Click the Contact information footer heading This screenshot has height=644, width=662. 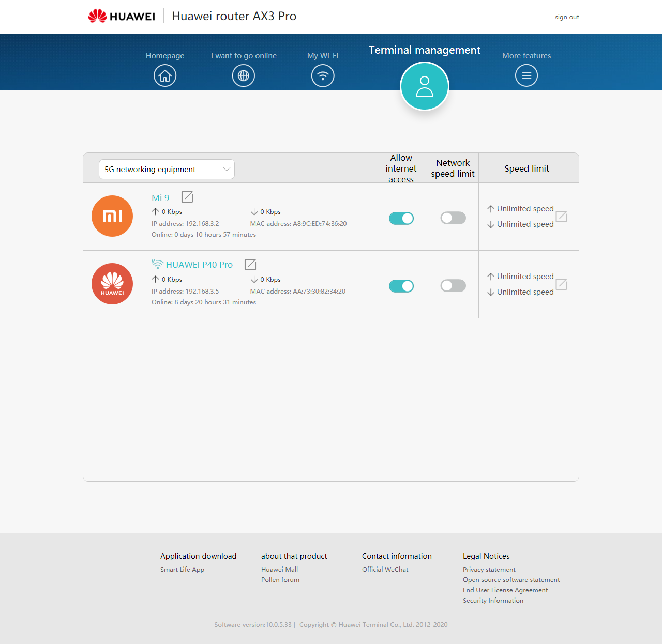tap(397, 556)
